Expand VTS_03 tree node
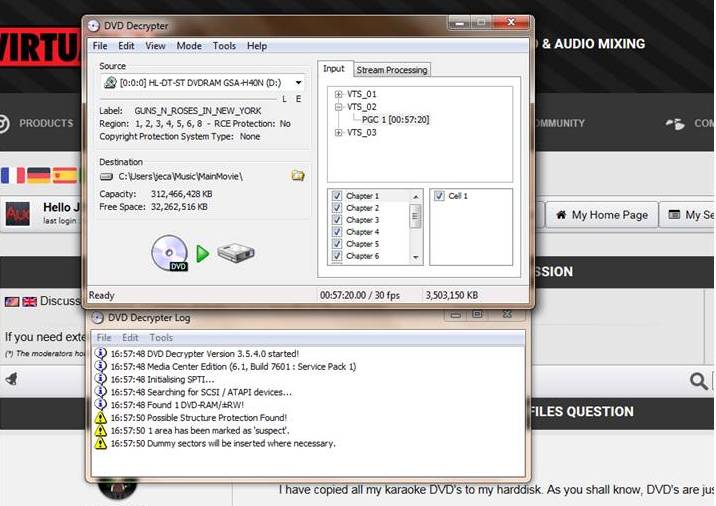The width and height of the screenshot is (716, 506). pos(338,132)
